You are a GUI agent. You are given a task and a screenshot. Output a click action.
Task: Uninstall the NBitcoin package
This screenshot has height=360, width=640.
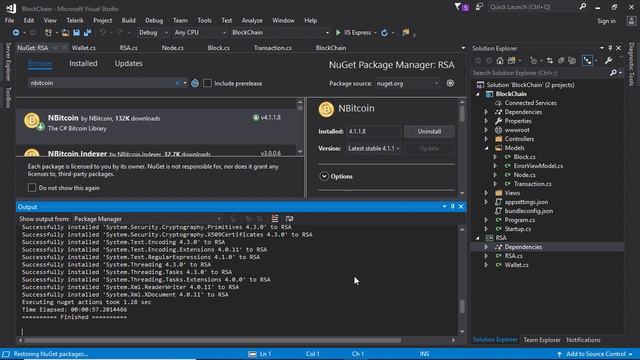[x=429, y=131]
